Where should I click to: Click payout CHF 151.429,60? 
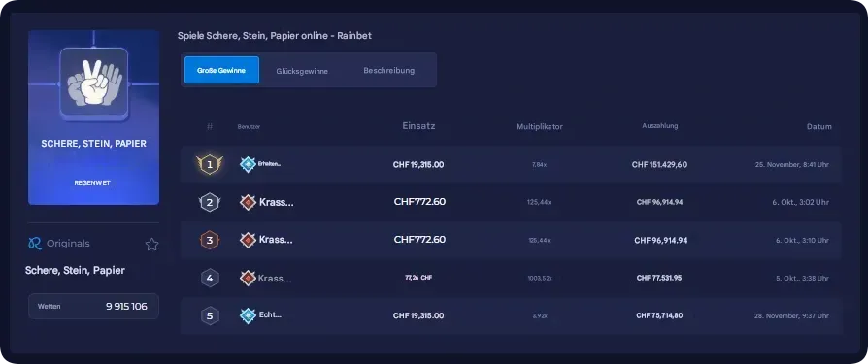point(659,165)
